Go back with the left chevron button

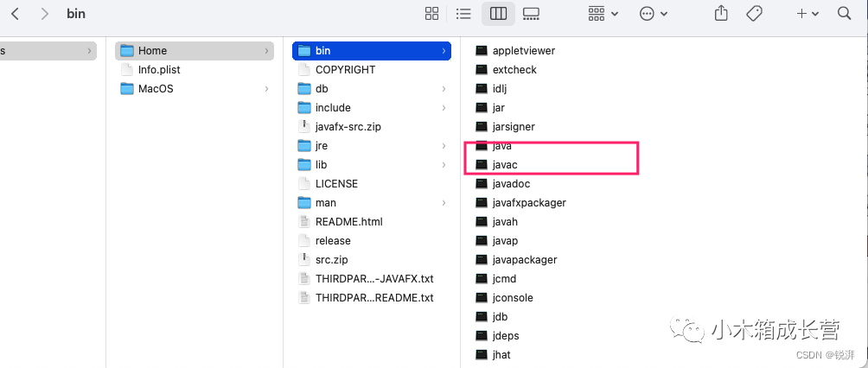tap(15, 14)
